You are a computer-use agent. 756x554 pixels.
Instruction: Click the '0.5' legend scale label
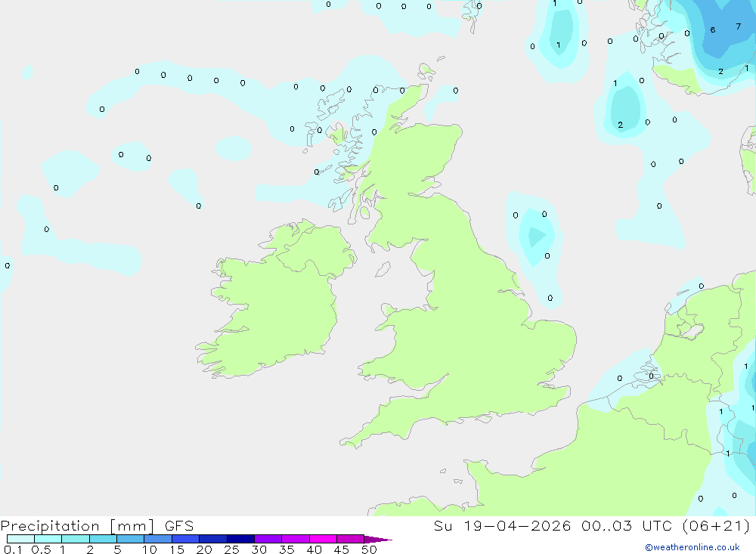click(x=41, y=549)
